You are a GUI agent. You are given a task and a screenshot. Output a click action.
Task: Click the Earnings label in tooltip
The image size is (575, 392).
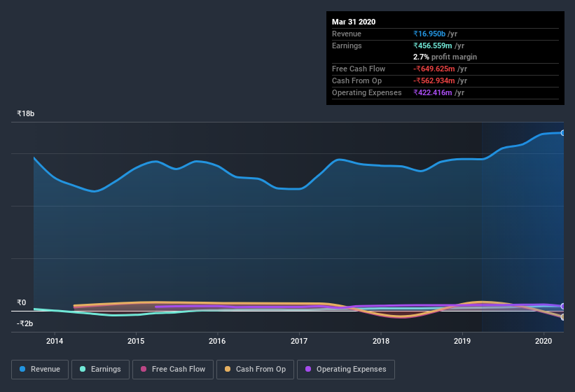tap(347, 45)
